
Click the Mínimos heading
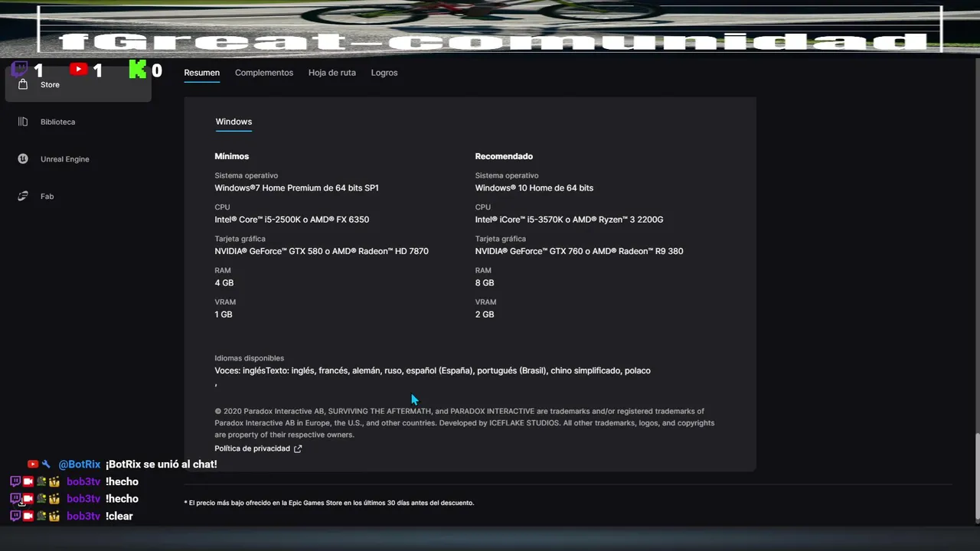pyautogui.click(x=231, y=156)
